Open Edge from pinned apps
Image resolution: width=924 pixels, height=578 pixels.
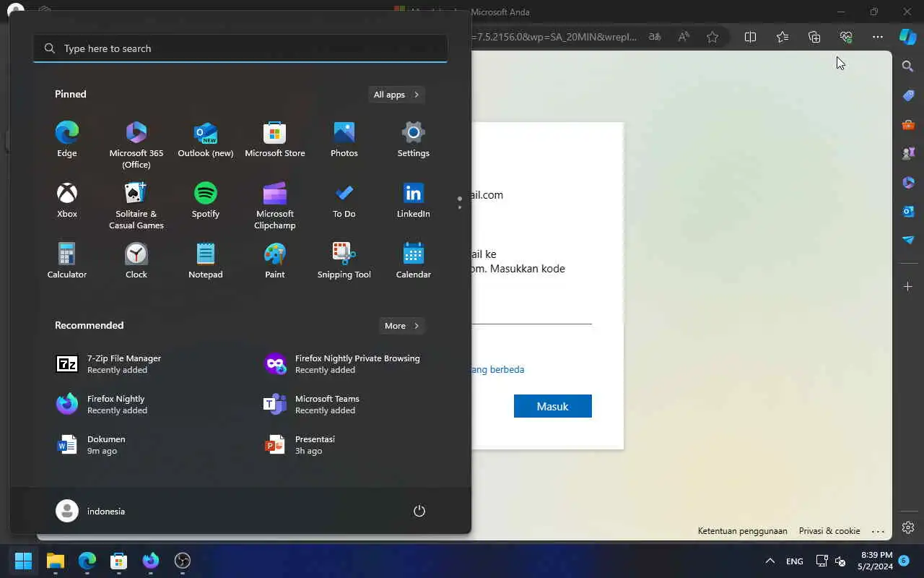tap(67, 139)
